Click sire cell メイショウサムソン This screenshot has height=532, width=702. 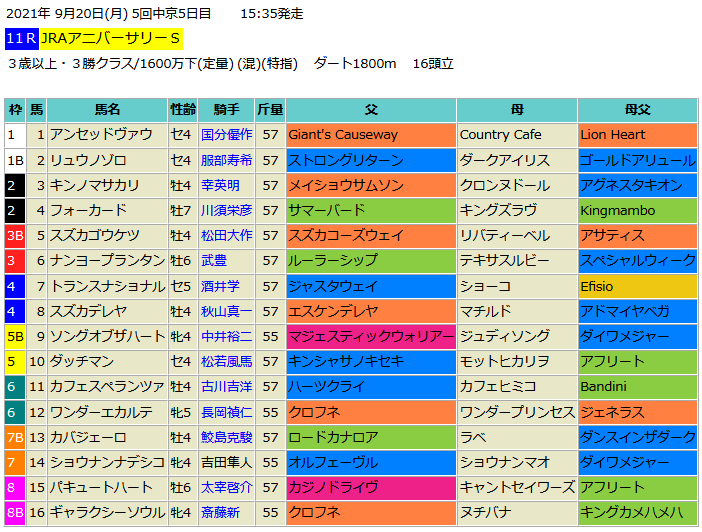371,185
